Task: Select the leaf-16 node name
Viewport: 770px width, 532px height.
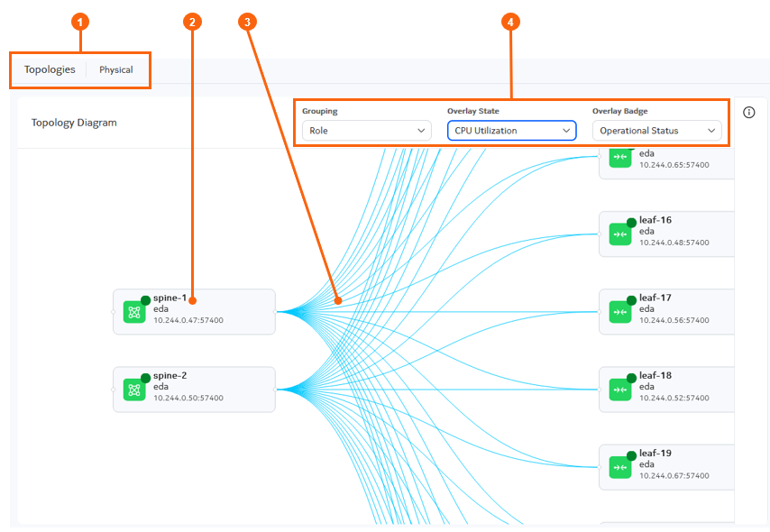Action: click(655, 220)
